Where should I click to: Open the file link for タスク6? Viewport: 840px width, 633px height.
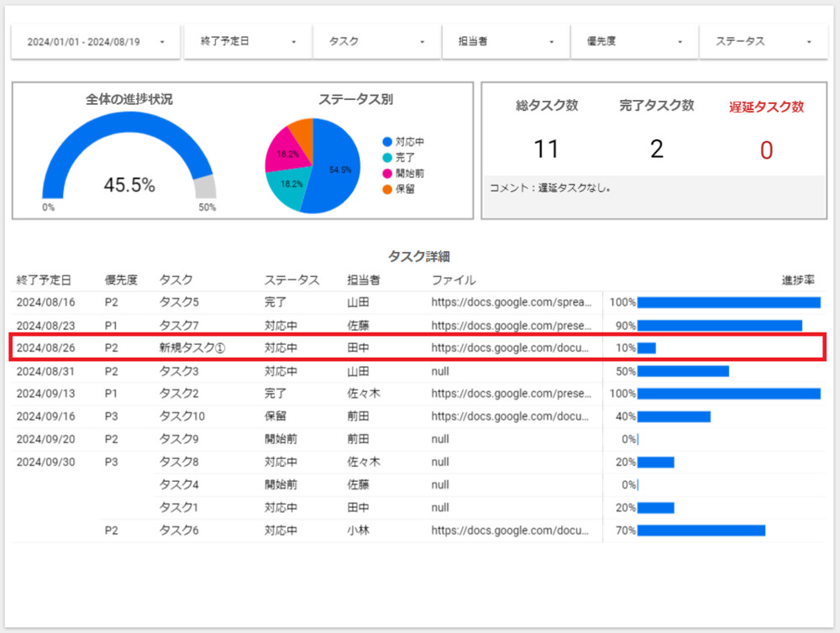(512, 530)
